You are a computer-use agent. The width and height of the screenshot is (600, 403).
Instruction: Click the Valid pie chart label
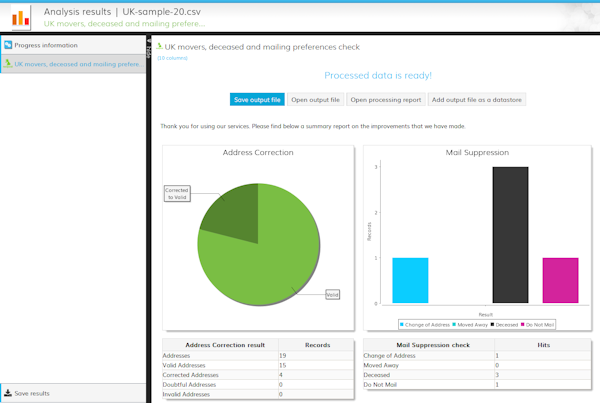click(332, 295)
